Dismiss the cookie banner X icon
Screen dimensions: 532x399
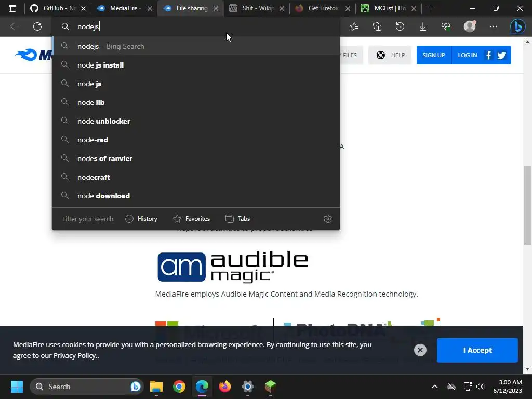point(420,350)
